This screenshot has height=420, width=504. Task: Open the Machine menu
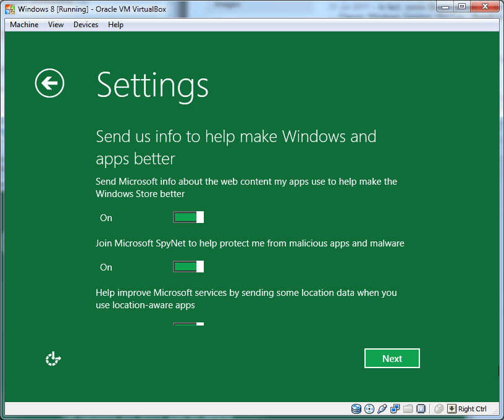(24, 25)
